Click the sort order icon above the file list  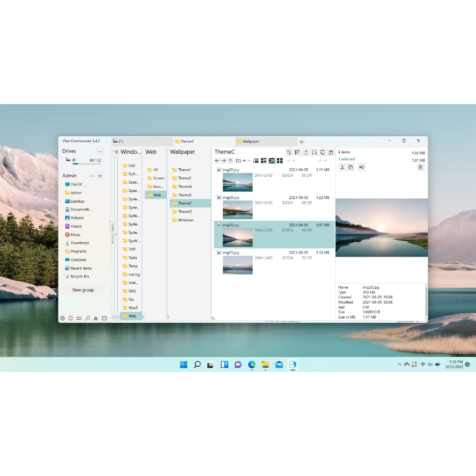pos(289,152)
